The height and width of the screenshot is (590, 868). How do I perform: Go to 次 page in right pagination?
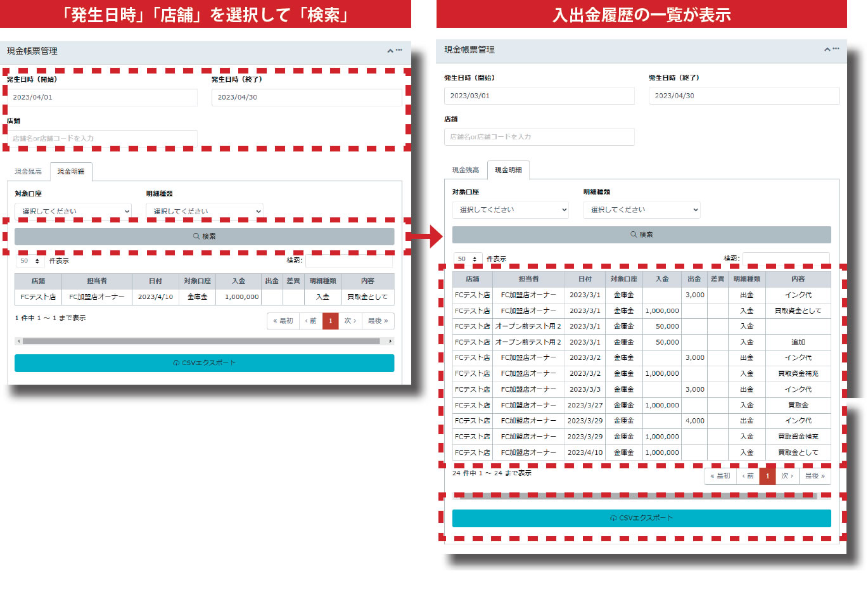point(787,476)
